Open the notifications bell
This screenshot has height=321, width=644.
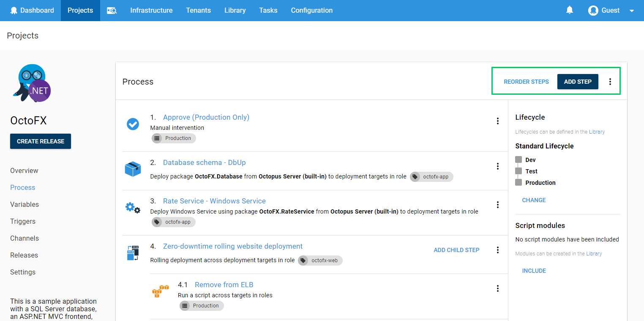pos(569,10)
